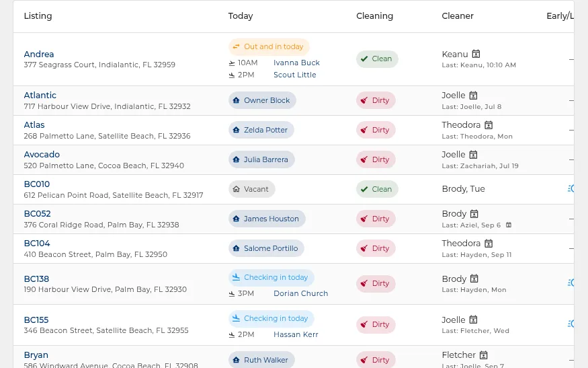Click 'Last: Fletcher, Wed' text

[x=476, y=331]
